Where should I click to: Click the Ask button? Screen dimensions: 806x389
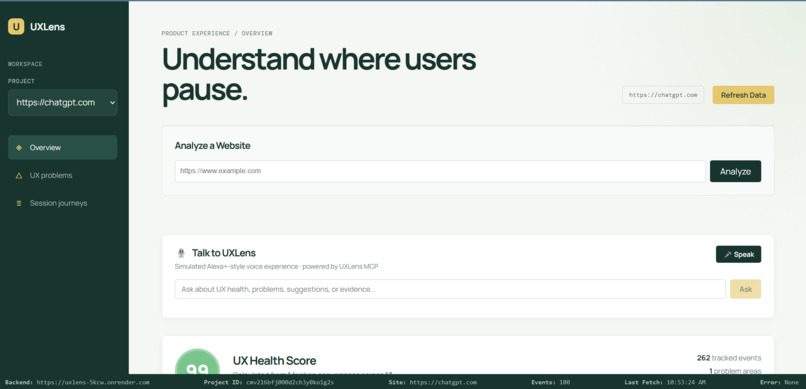(x=745, y=289)
